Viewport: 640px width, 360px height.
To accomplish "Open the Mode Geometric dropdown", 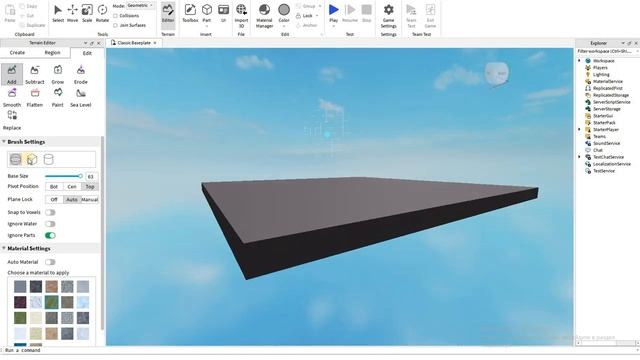I will click(140, 6).
